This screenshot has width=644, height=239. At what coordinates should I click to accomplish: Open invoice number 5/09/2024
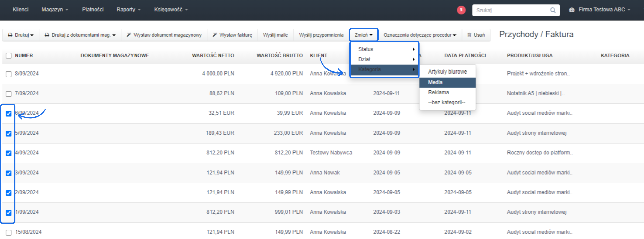click(27, 133)
